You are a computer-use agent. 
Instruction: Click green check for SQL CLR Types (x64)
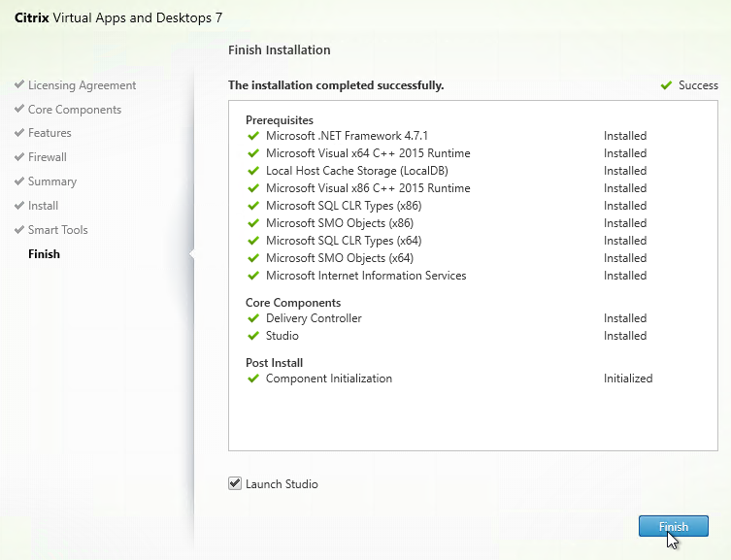253,241
